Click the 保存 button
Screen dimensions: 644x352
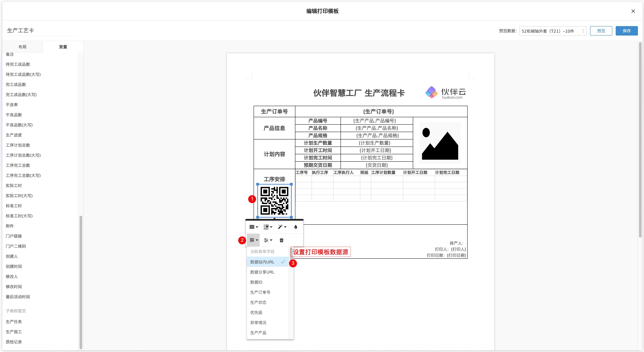626,31
